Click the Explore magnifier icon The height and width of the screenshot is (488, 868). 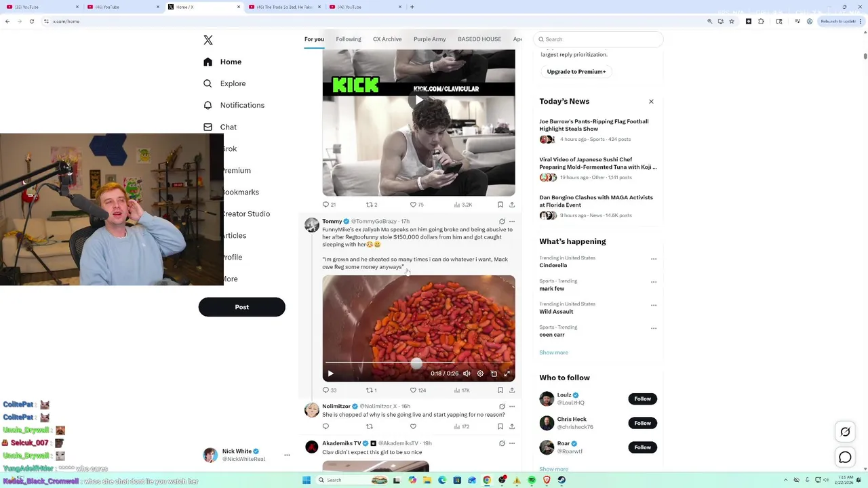click(x=208, y=83)
